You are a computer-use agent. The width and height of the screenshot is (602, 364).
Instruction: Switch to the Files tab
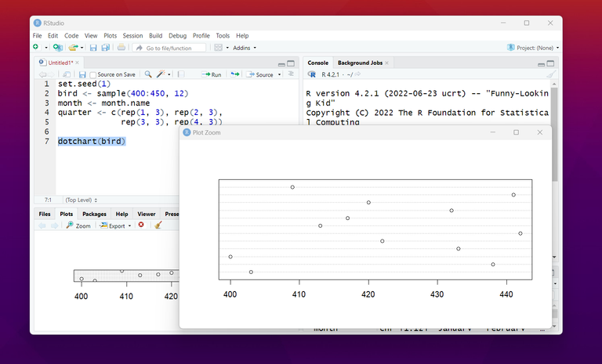coord(45,214)
